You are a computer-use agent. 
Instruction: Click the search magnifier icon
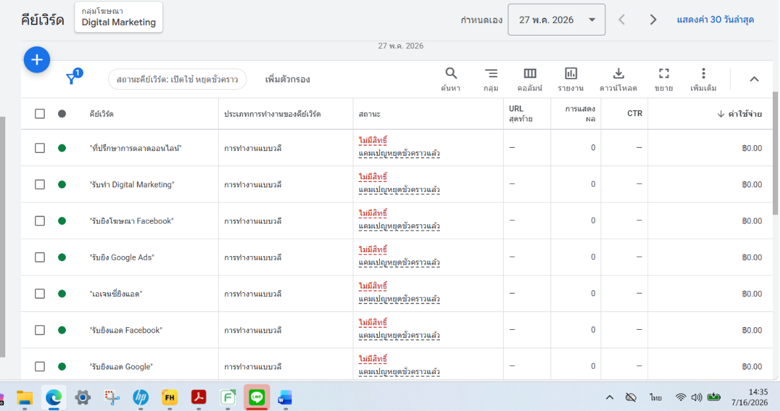coord(451,74)
